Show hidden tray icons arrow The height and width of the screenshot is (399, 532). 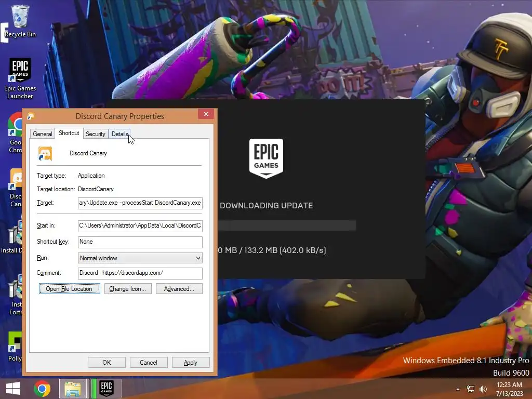point(458,389)
